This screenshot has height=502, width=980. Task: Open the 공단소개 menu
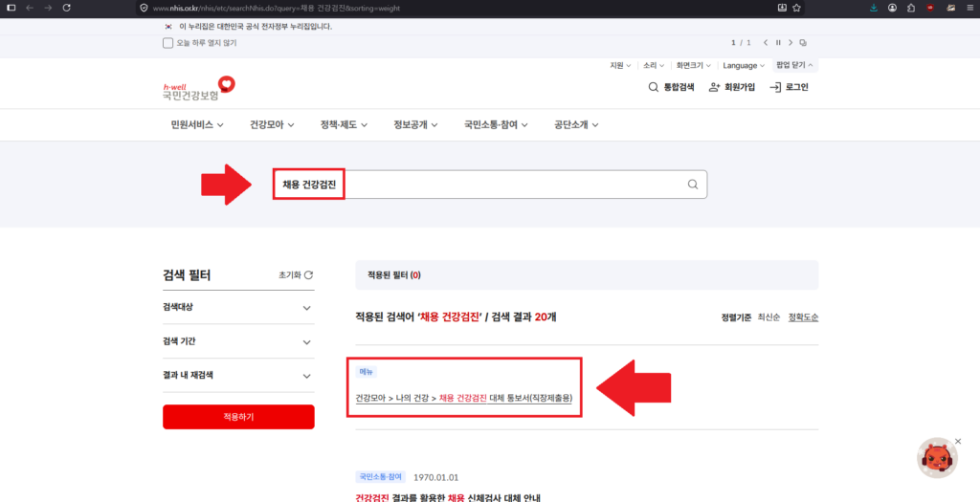[576, 125]
